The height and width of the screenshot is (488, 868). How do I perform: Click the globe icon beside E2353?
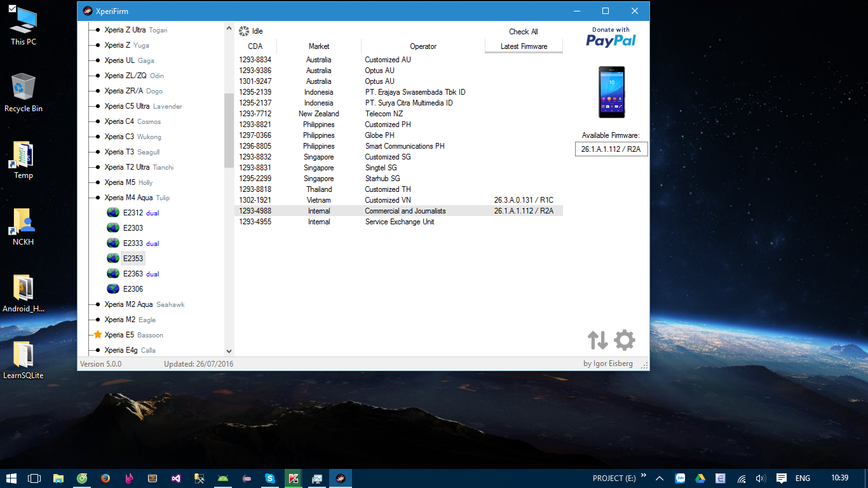click(x=113, y=258)
